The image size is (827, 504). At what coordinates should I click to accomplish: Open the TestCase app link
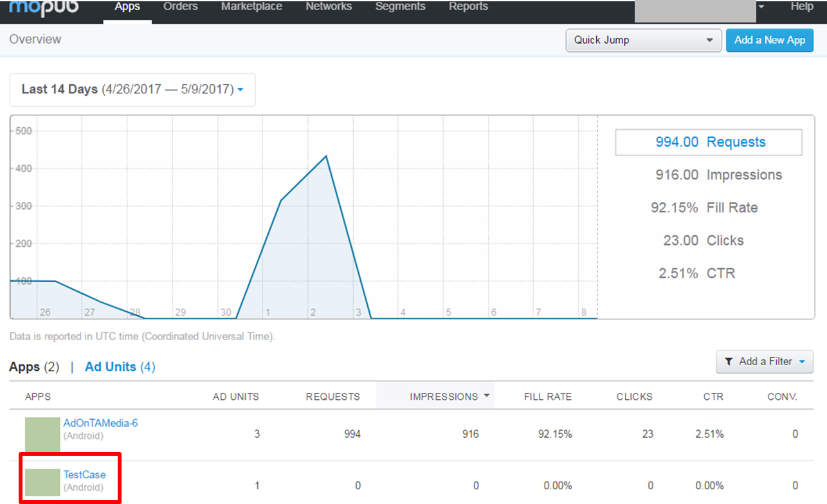pos(84,475)
